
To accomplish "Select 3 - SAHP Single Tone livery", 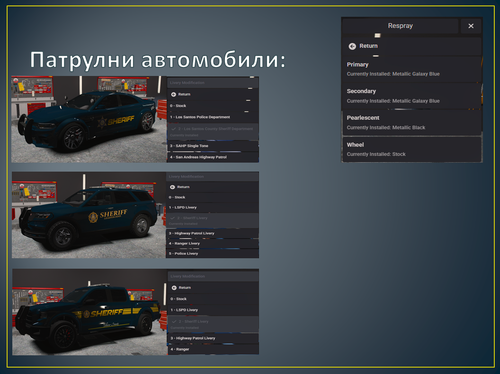I will coord(213,146).
